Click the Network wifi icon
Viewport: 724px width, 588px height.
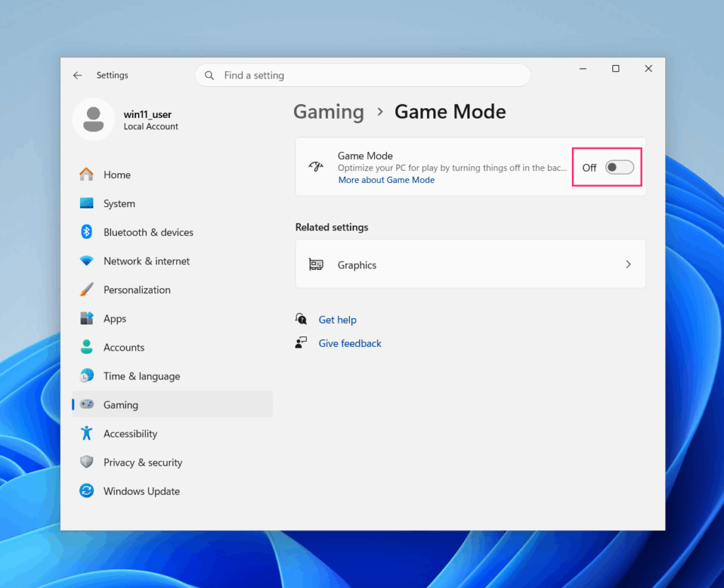(86, 261)
